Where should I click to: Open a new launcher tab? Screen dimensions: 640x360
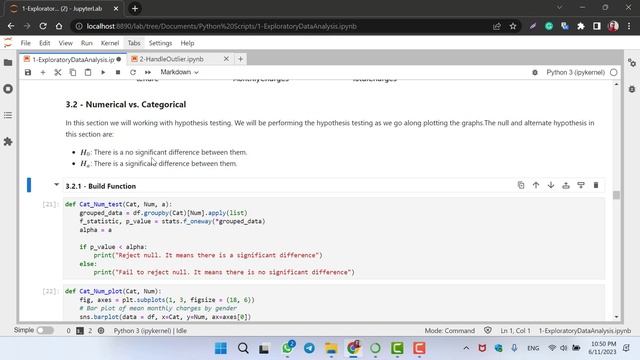click(240, 59)
